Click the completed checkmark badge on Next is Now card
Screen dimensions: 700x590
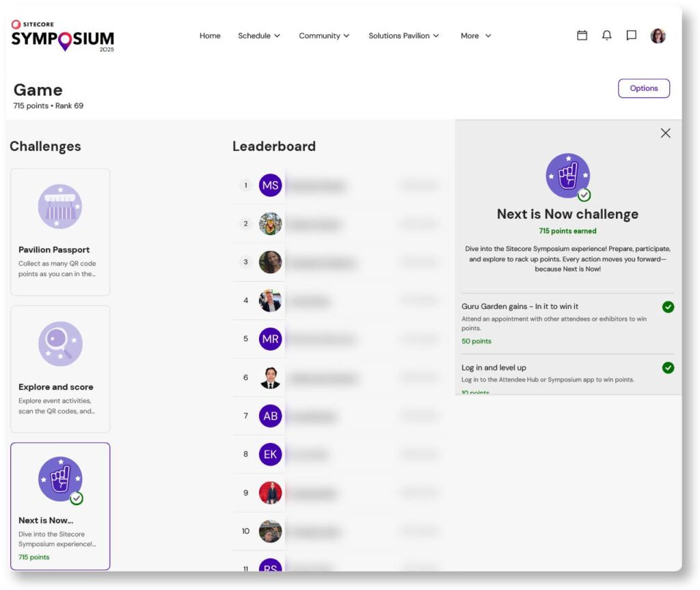pyautogui.click(x=77, y=498)
